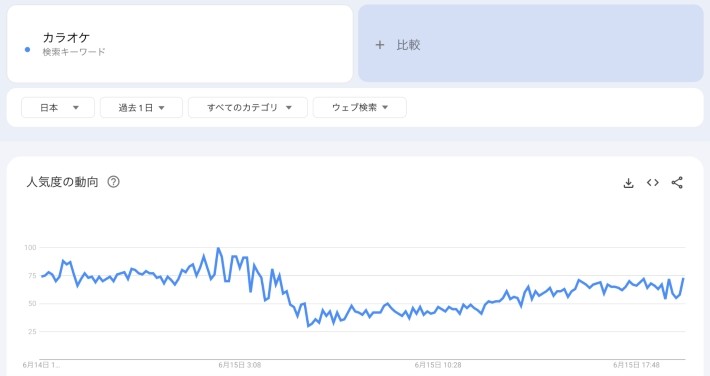Click the 6月15日 17:48 axis label
Screen dimensions: 710x376
(x=636, y=365)
